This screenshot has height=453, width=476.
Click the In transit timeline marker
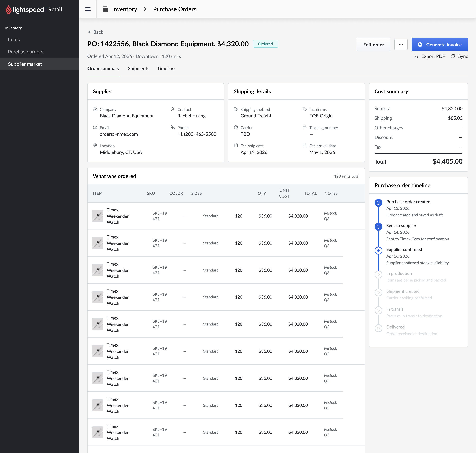pyautogui.click(x=378, y=310)
